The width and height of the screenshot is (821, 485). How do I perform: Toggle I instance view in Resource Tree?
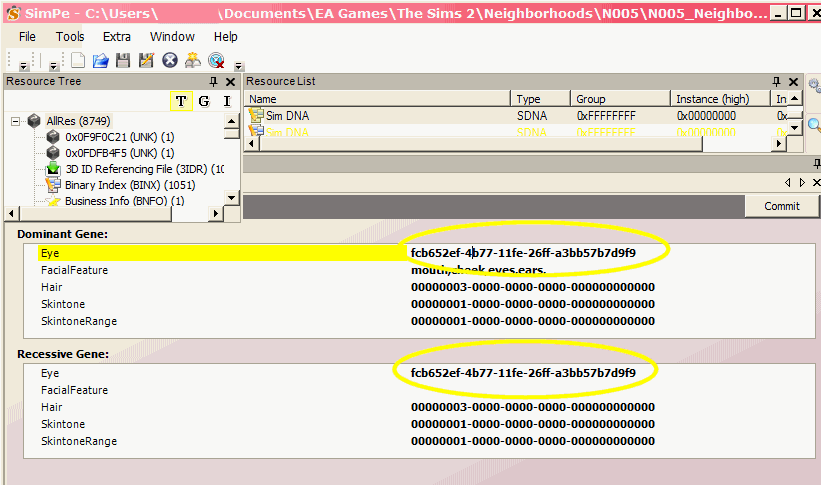[227, 101]
